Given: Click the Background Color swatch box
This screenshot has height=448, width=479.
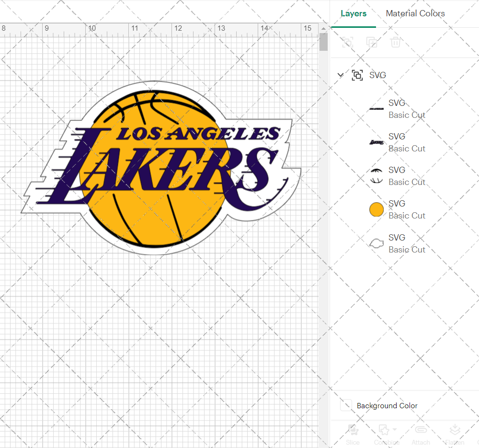Looking at the screenshot, I should [346, 405].
